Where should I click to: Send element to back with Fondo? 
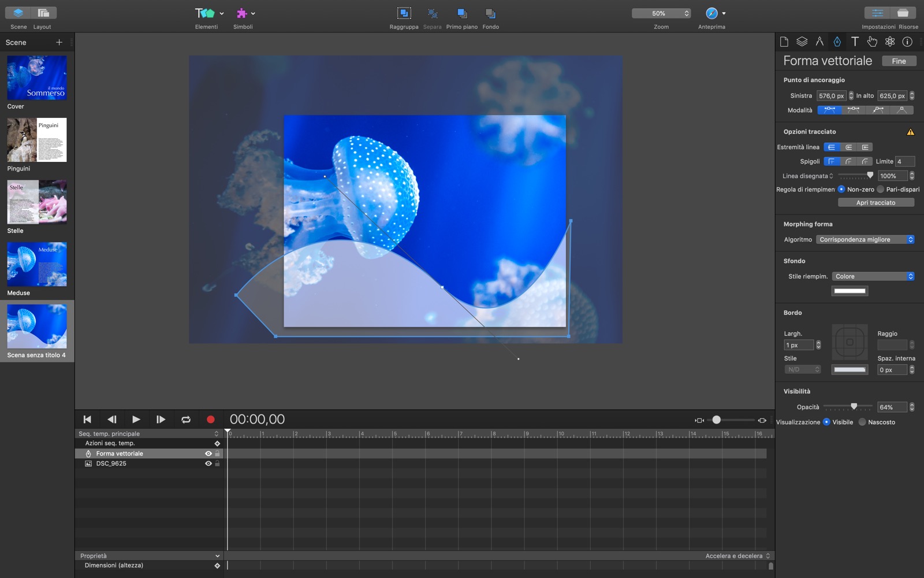click(490, 13)
